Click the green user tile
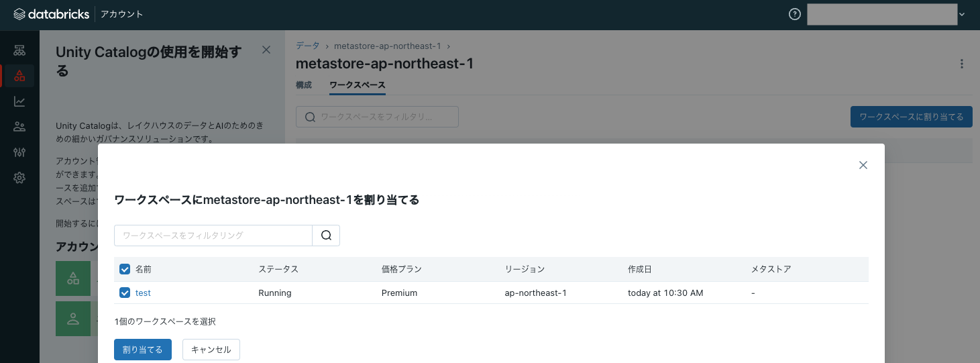The image size is (980, 363). pyautogui.click(x=72, y=319)
